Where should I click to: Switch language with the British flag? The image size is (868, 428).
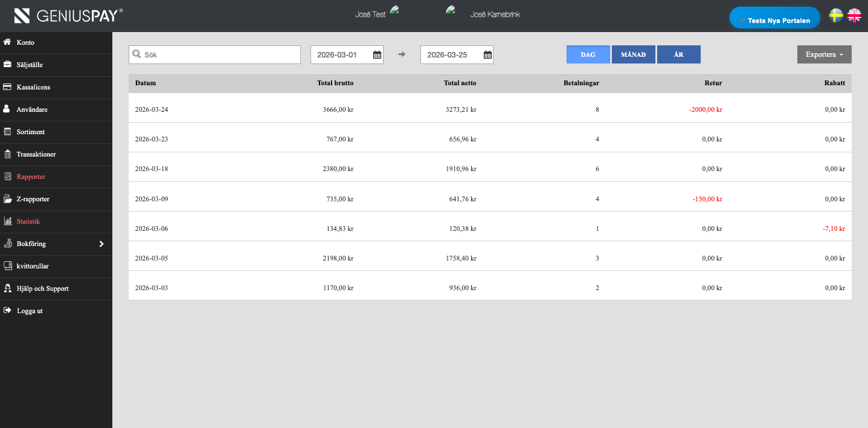coord(854,16)
